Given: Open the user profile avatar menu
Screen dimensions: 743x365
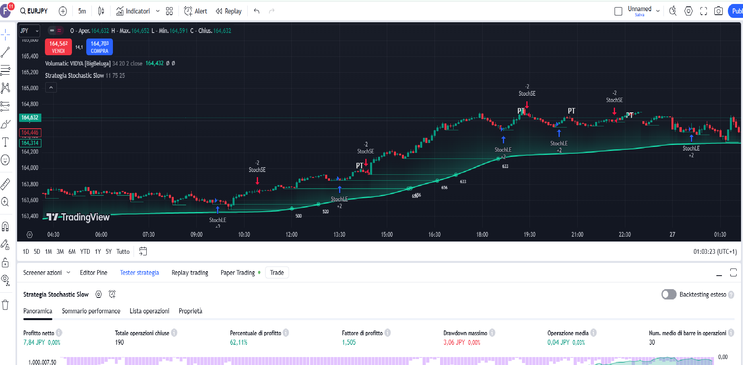Looking at the screenshot, I should (6, 10).
